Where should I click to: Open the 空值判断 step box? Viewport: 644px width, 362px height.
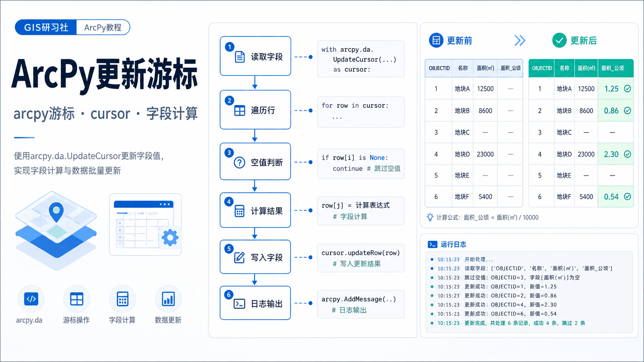point(255,162)
